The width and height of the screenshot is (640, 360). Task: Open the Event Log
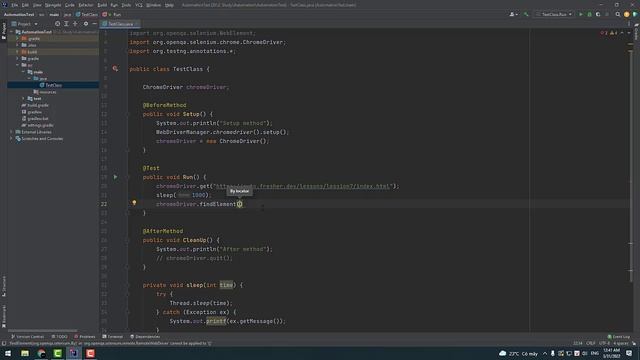click(619, 336)
